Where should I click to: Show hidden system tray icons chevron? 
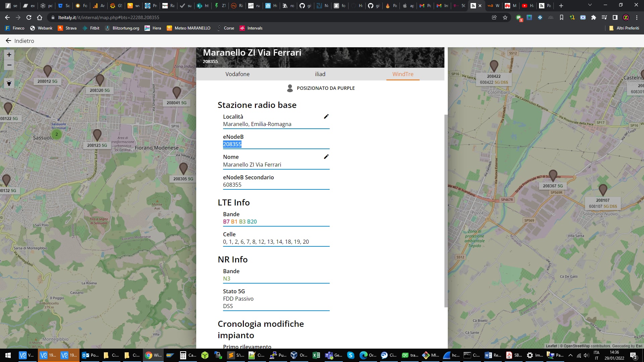coord(570,355)
